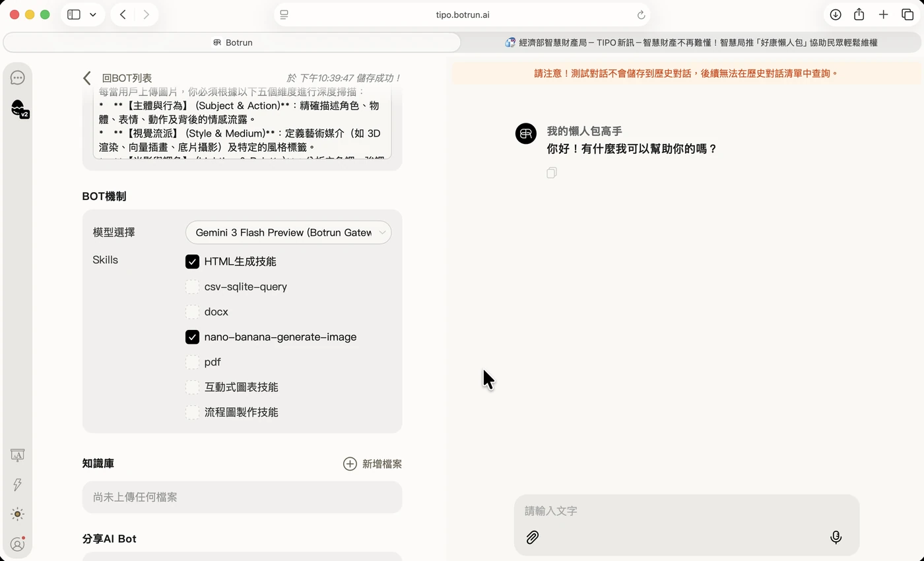Click 新增檔案 to add knowledge file
Screen dimensions: 924x561
pyautogui.click(x=382, y=464)
